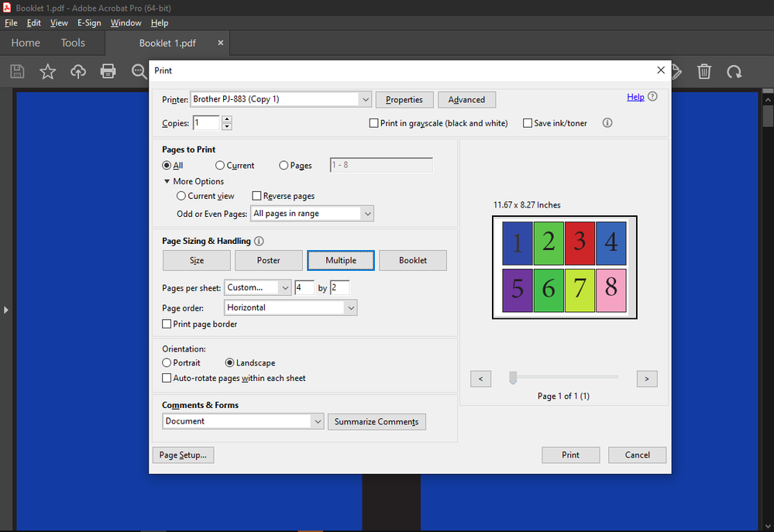Increase copies with up stepper arrow
This screenshot has width=774, height=532.
point(226,119)
